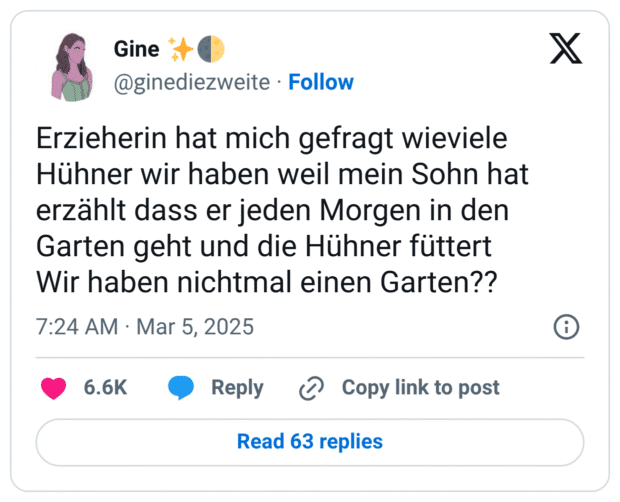Open Gine's profile avatar
The width and height of the screenshot is (620, 502).
[x=71, y=65]
